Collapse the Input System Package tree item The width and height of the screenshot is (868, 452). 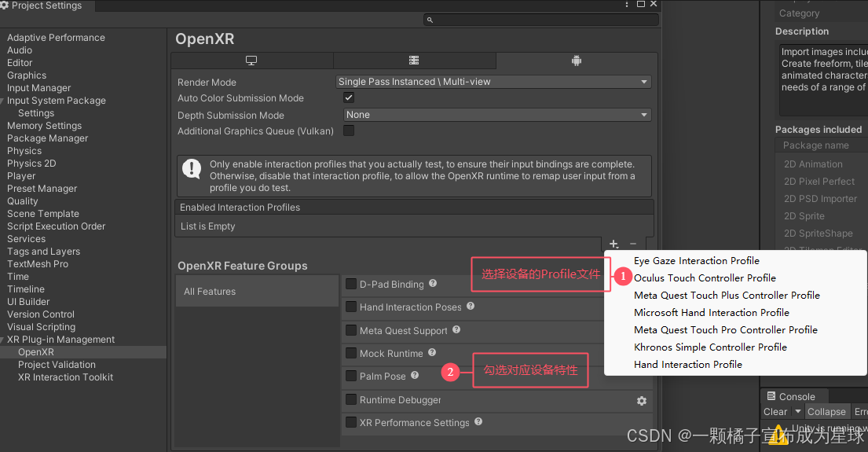(2, 101)
